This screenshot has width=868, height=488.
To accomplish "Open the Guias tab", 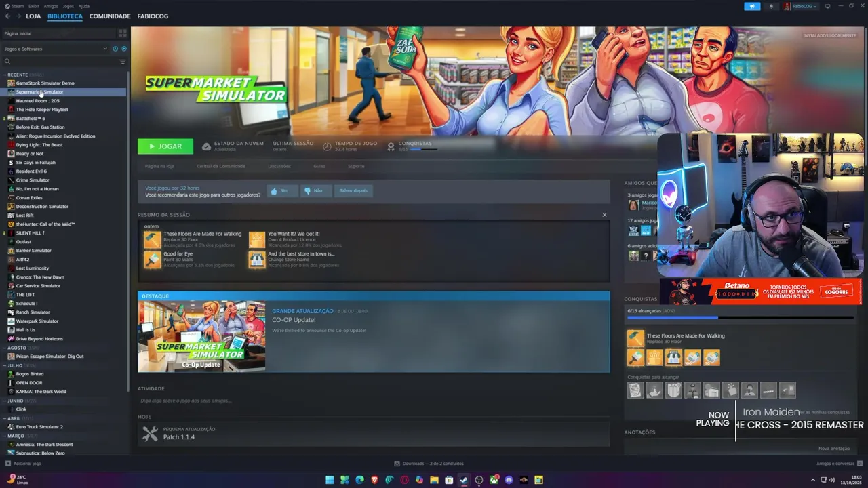I will coord(319,166).
